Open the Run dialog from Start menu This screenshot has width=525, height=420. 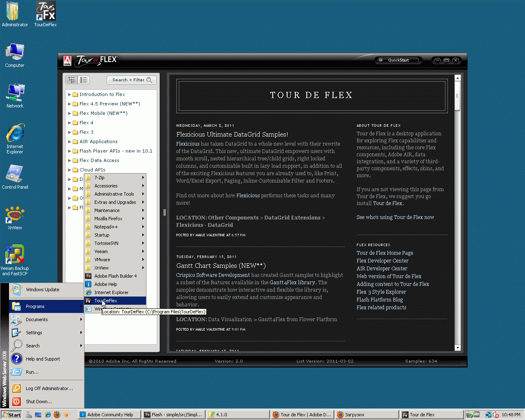(x=46, y=372)
